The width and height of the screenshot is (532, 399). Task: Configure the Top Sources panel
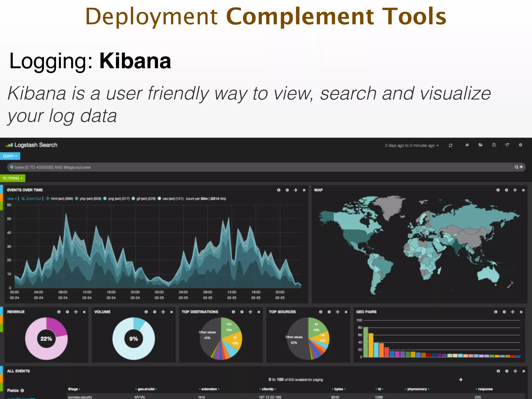tap(329, 312)
